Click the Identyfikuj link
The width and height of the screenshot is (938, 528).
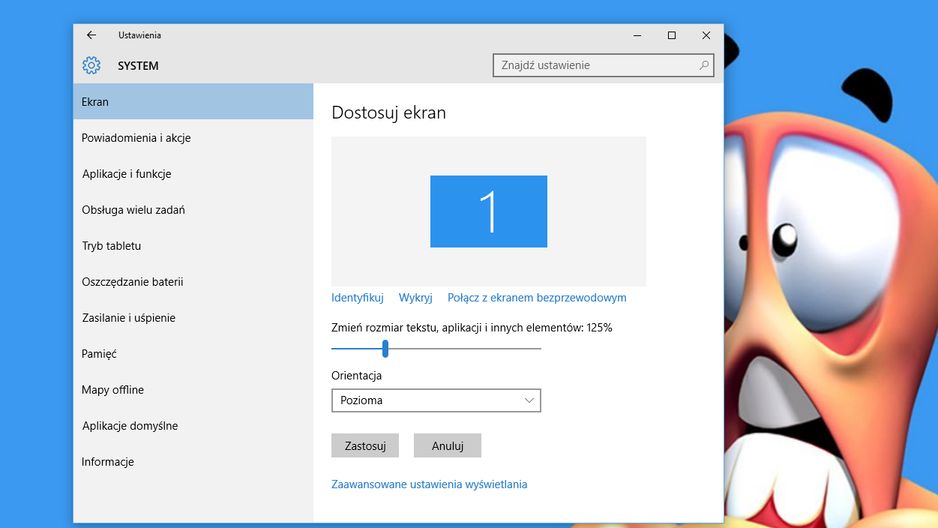point(357,298)
